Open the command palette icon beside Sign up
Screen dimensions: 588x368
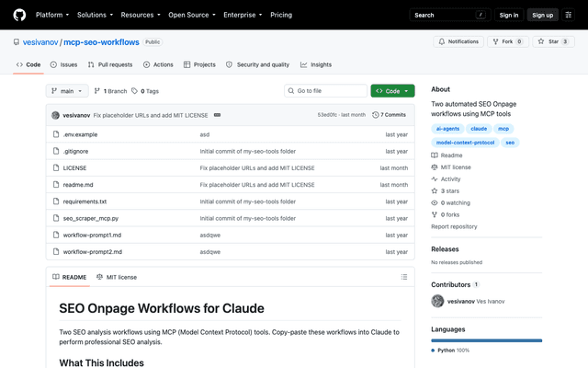[568, 15]
